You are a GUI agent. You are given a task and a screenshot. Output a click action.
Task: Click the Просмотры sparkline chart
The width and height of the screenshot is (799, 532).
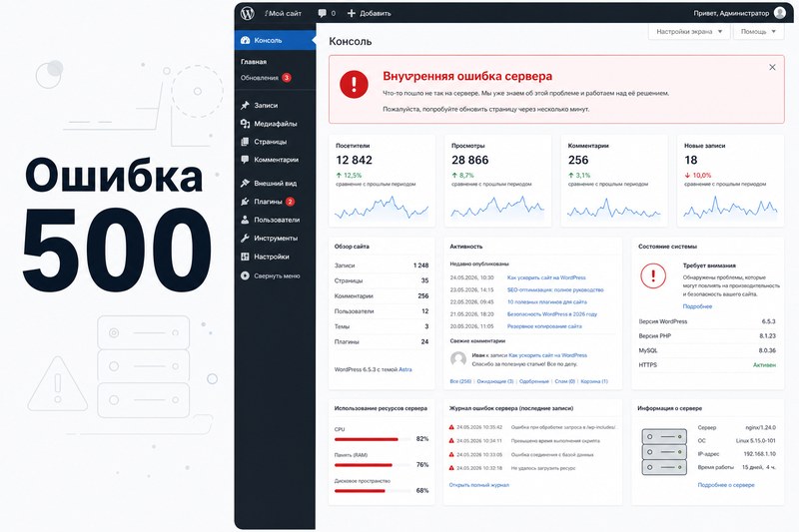point(497,209)
